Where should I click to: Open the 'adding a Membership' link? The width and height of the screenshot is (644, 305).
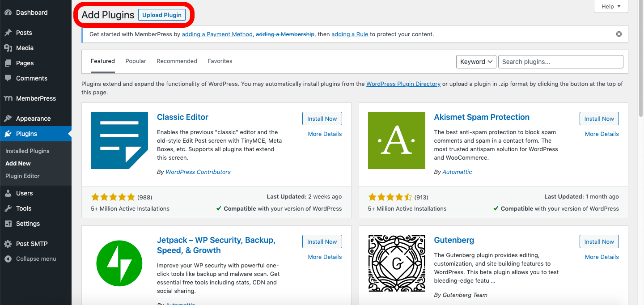coord(285,34)
